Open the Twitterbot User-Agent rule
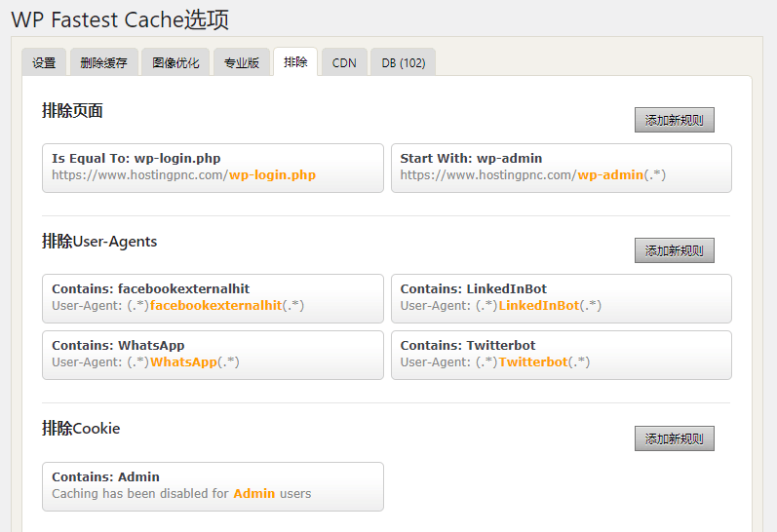Screen dimensions: 777x532 point(561,354)
